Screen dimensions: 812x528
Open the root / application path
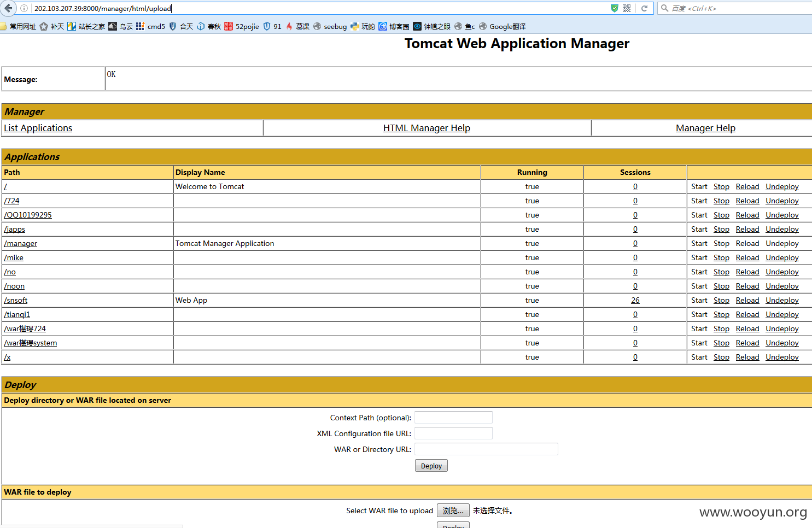point(5,186)
